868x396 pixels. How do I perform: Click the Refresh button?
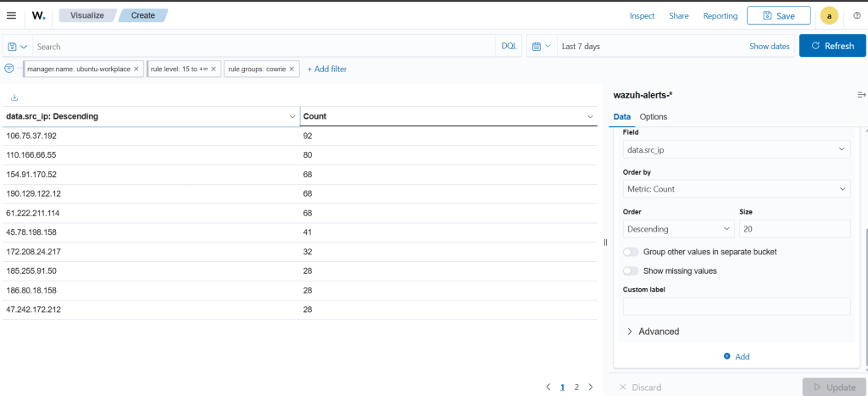click(832, 47)
